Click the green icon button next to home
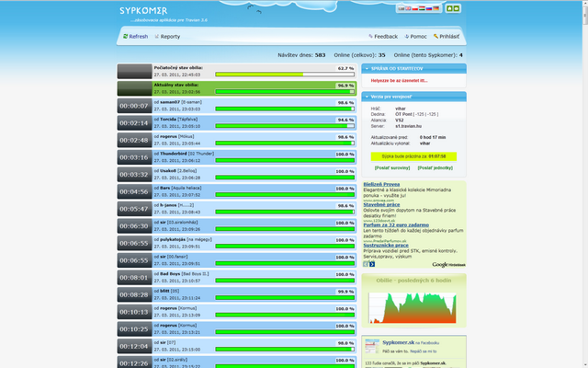The height and width of the screenshot is (368, 588). pyautogui.click(x=457, y=8)
